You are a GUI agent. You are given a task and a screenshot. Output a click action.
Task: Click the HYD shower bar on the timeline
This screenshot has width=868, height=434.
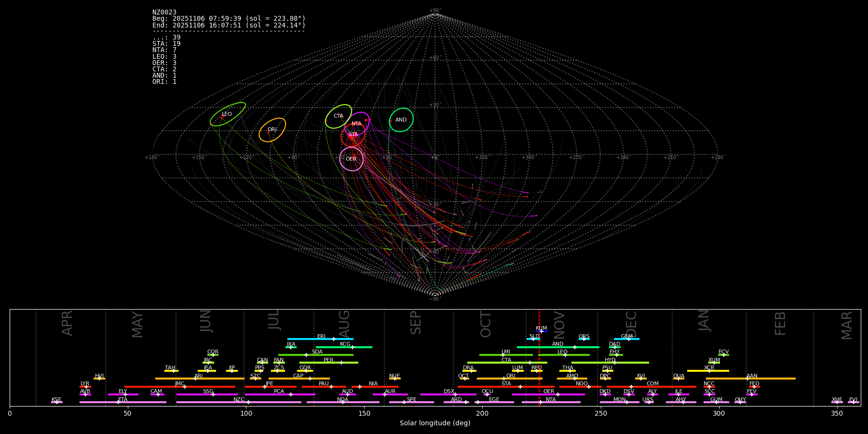(610, 363)
